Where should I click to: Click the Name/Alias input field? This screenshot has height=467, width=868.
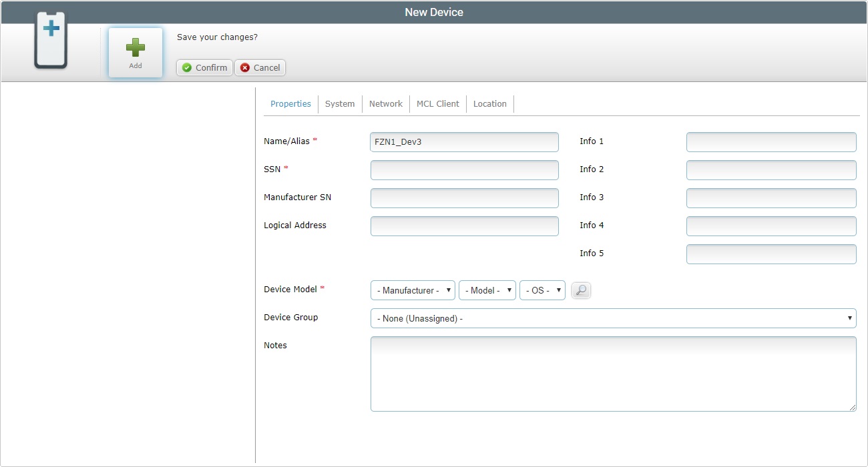464,142
